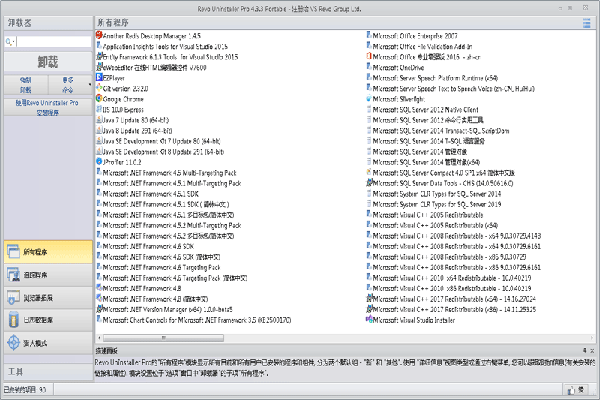
Task: Click the Microsoft Silverlight icon
Action: coord(369,98)
